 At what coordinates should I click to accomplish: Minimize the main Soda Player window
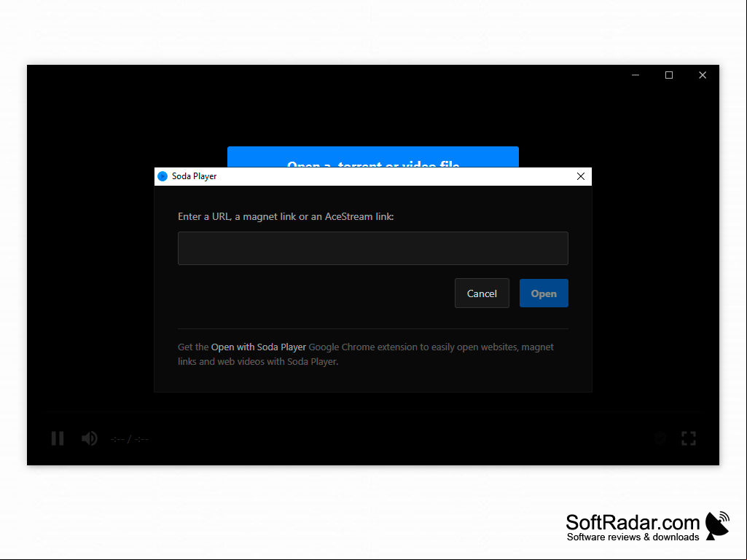click(635, 75)
